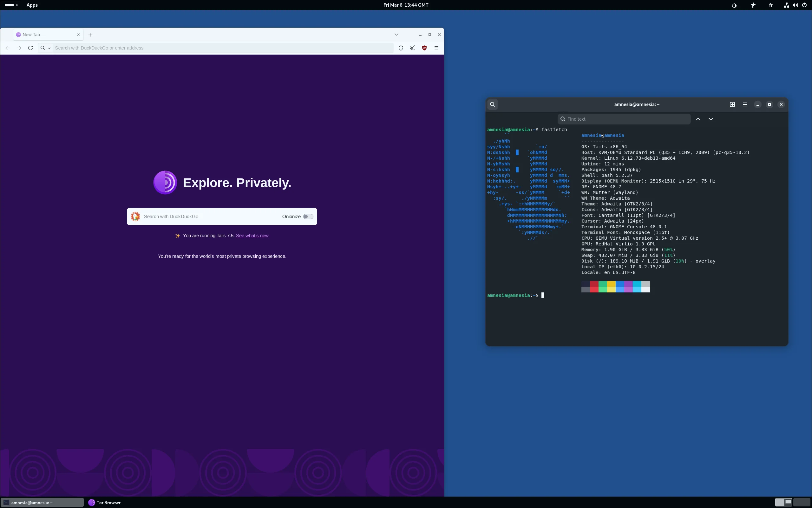Open the accessibility menu in top bar
This screenshot has width=812, height=508.
click(753, 5)
